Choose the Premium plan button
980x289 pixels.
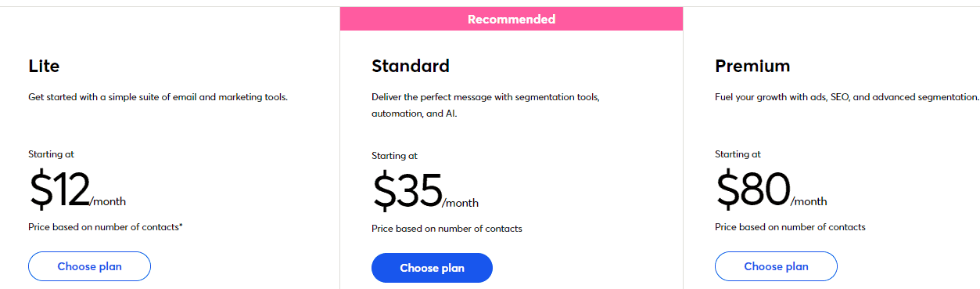pos(776,266)
